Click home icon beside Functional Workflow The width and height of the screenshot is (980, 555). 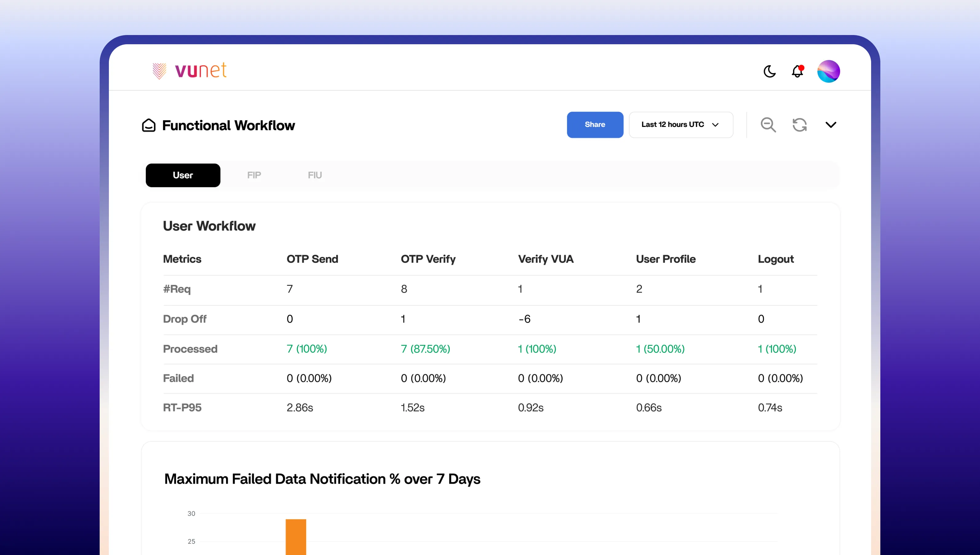pyautogui.click(x=149, y=125)
